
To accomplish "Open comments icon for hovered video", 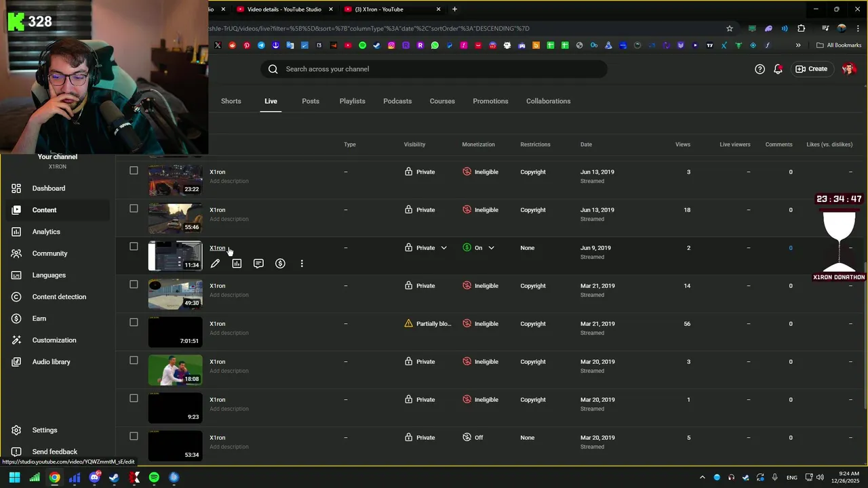I will click(258, 264).
